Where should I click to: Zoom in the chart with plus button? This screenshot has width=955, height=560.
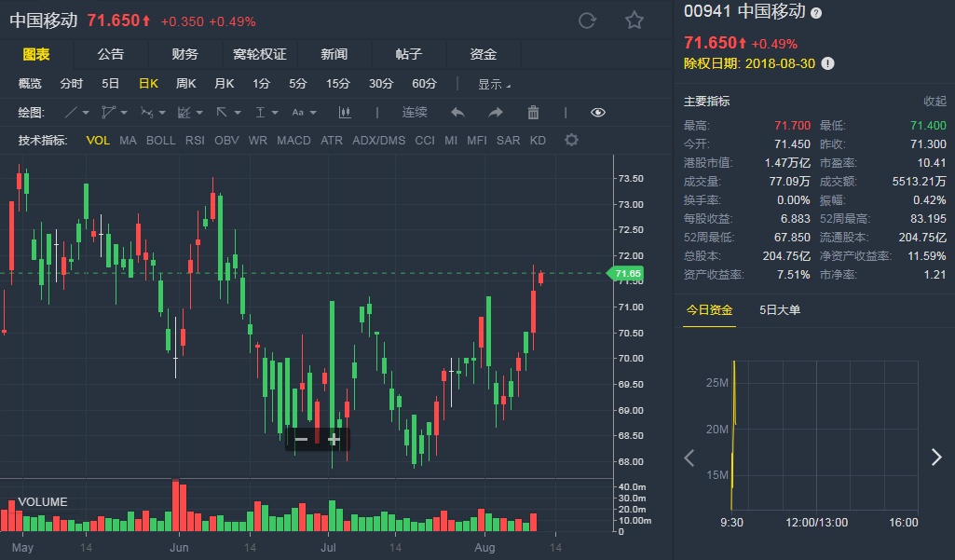point(334,440)
